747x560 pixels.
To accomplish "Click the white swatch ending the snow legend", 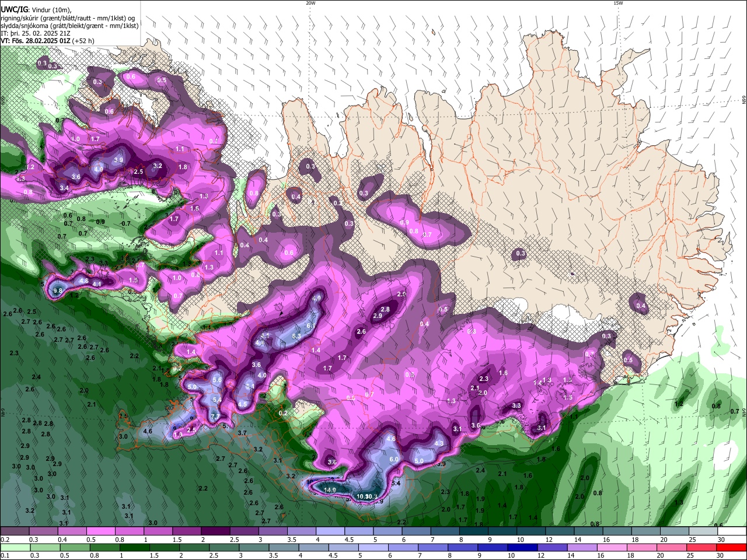I will pyautogui.click(x=732, y=531).
